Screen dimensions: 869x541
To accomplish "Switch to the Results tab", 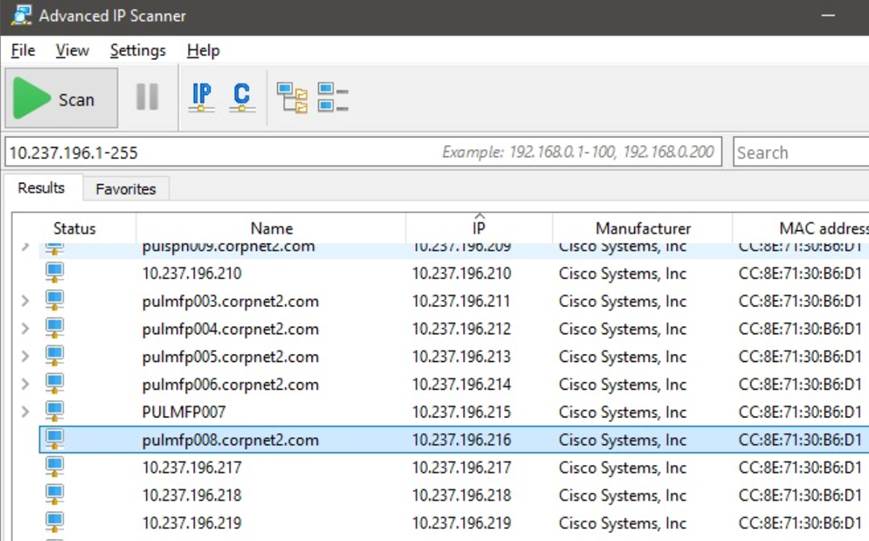I will pyautogui.click(x=42, y=188).
